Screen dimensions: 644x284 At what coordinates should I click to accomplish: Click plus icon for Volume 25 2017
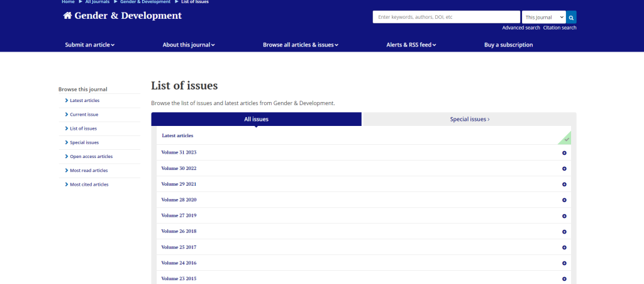(564, 247)
